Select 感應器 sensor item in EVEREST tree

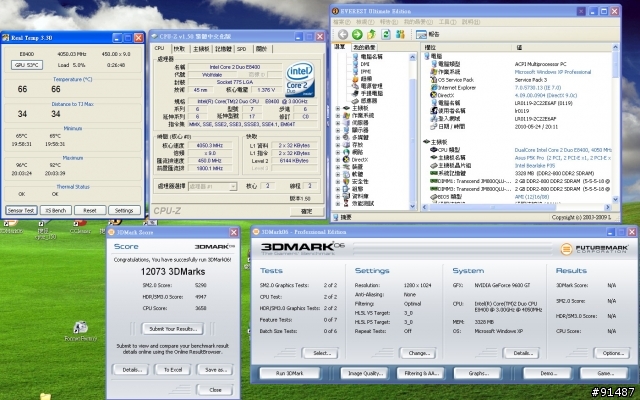click(364, 101)
